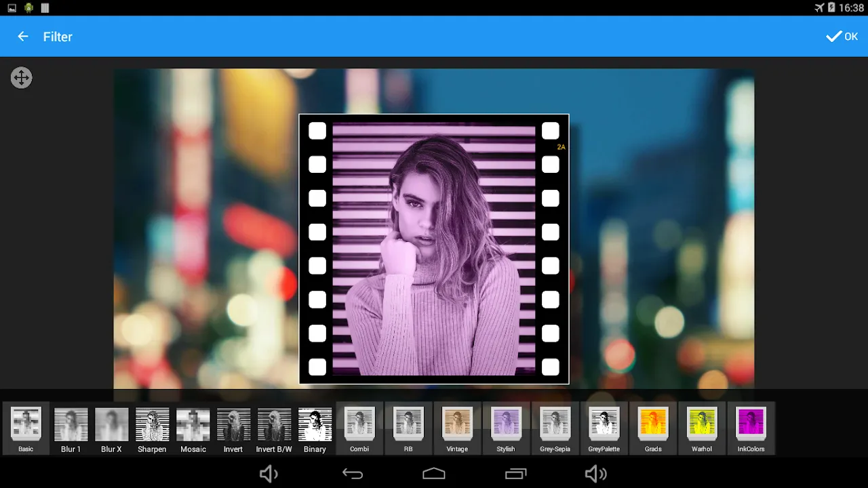Choose the Blur 1 filter

click(71, 429)
